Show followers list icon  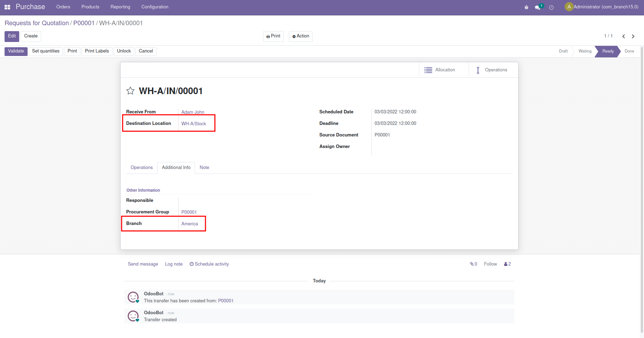507,264
